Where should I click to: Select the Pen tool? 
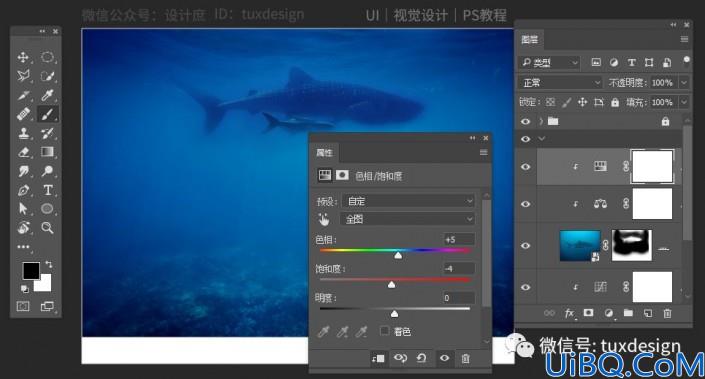coord(23,190)
